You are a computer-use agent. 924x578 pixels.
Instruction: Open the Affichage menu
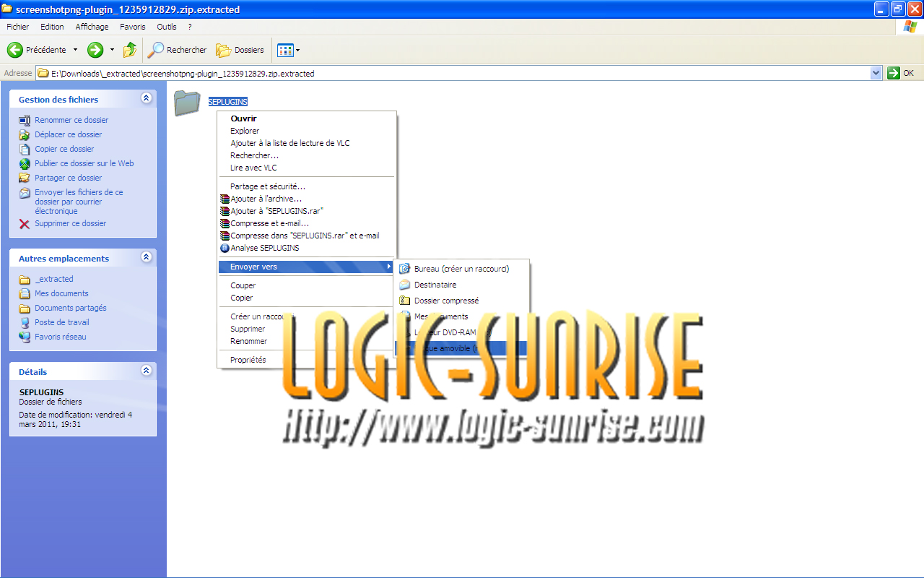[x=92, y=27]
